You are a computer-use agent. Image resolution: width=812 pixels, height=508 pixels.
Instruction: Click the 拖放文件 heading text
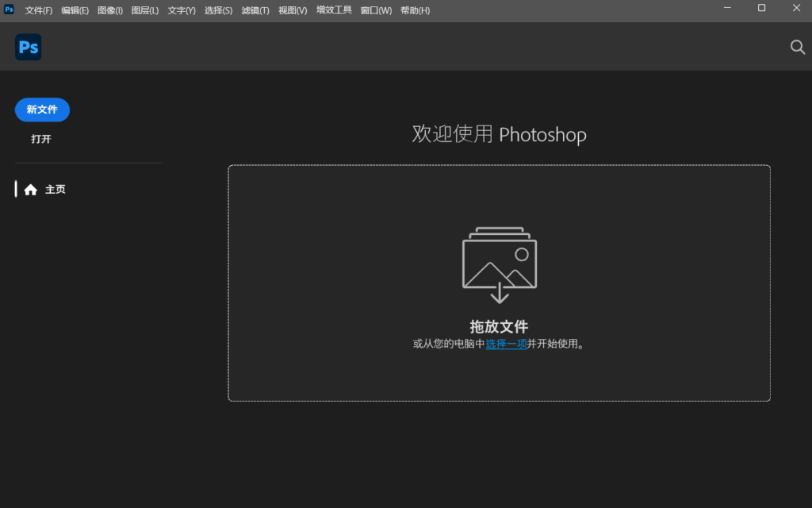(499, 326)
